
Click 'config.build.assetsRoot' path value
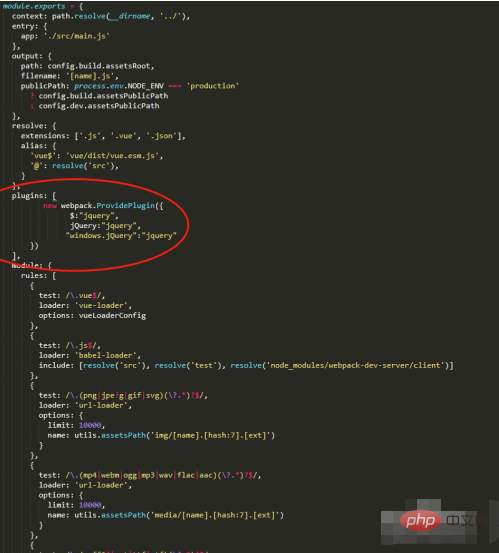point(101,66)
